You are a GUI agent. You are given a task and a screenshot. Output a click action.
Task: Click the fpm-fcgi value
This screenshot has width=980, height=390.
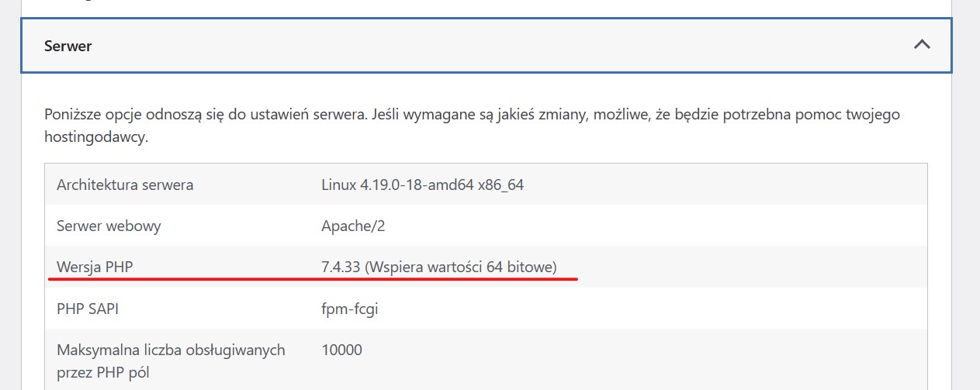pyautogui.click(x=350, y=309)
